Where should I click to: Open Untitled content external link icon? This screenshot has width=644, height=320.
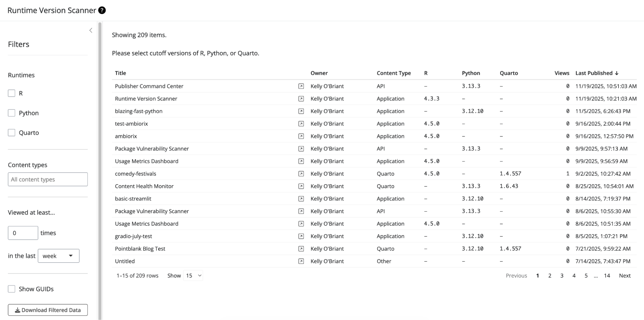click(301, 261)
